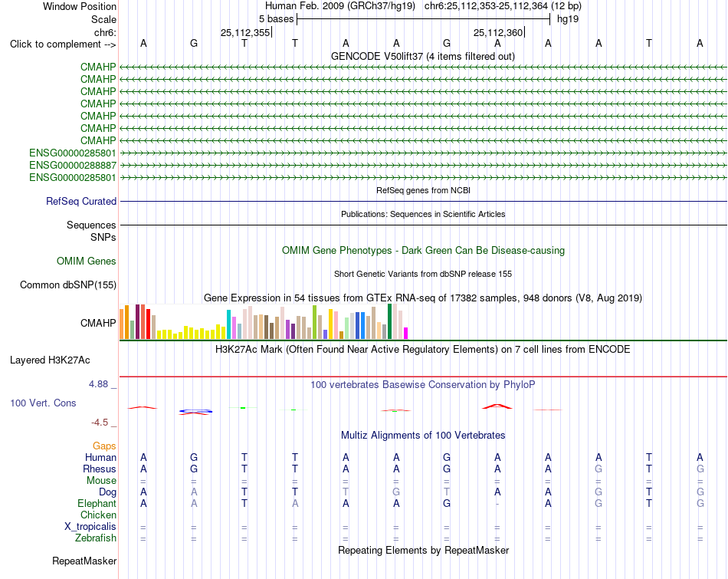The height and width of the screenshot is (579, 728).
Task: Click the blue PhyloP conservation mark
Action: click(x=196, y=411)
